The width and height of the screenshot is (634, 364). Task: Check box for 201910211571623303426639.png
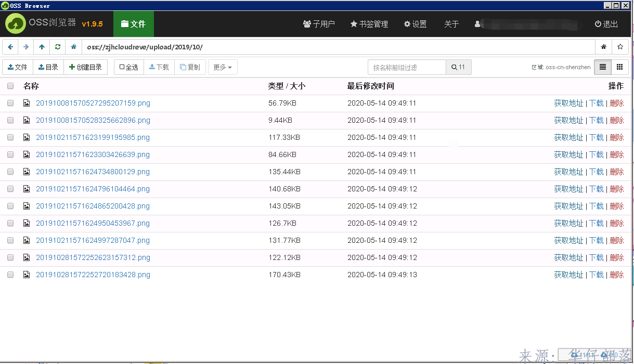click(x=10, y=154)
